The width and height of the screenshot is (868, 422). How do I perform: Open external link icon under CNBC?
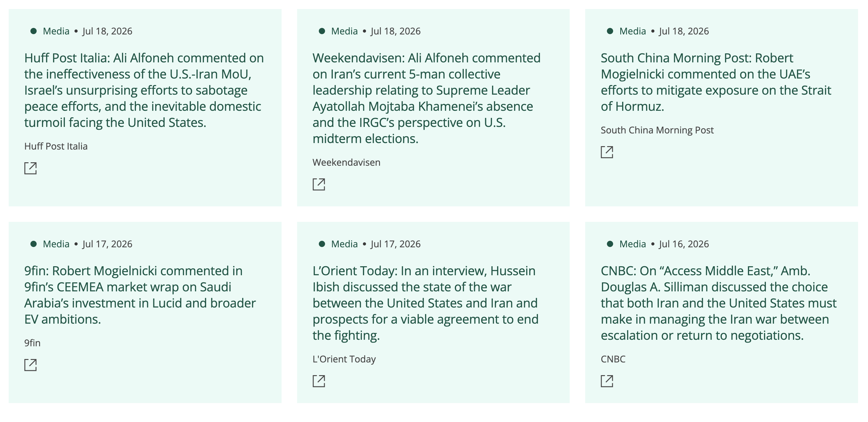(x=607, y=381)
